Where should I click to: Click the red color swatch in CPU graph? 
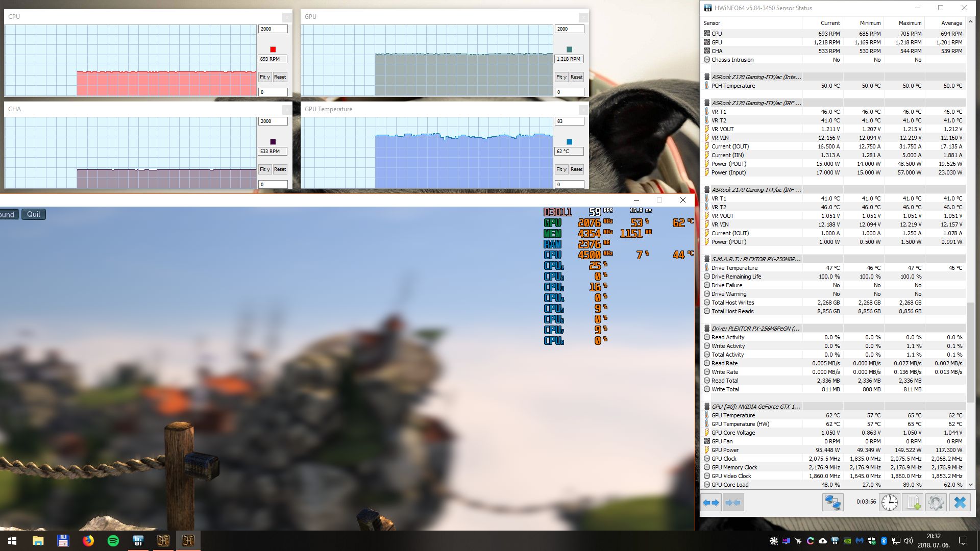click(273, 49)
